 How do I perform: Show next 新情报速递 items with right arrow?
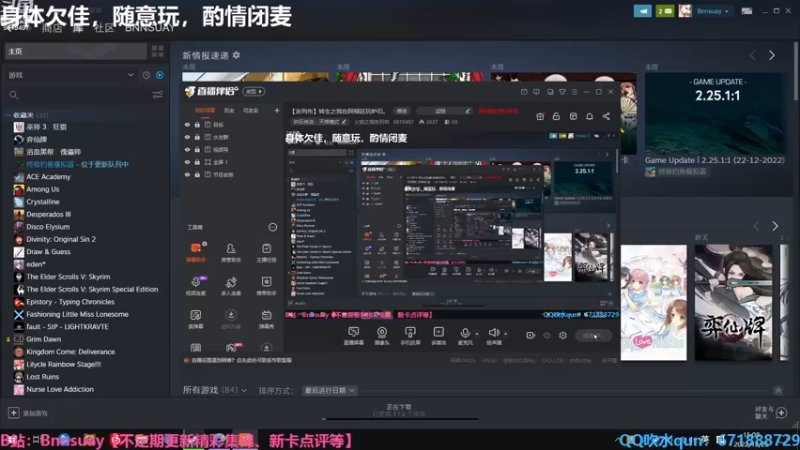[771, 55]
